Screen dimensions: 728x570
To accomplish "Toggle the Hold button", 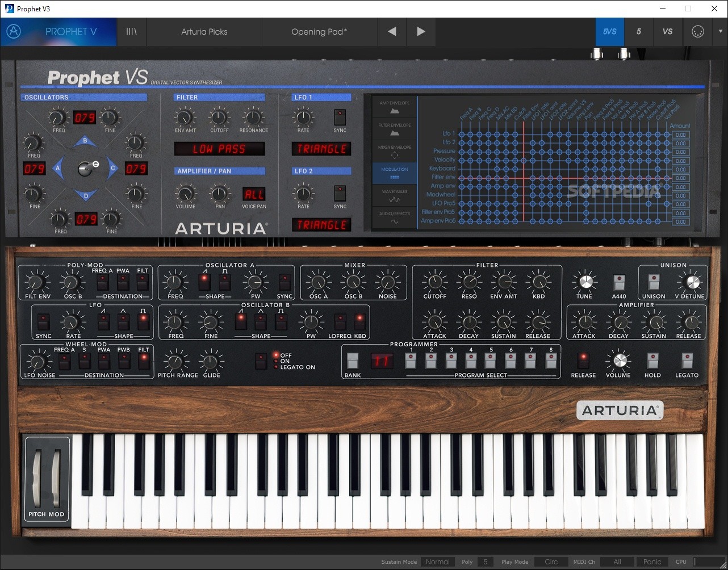I will pos(652,361).
